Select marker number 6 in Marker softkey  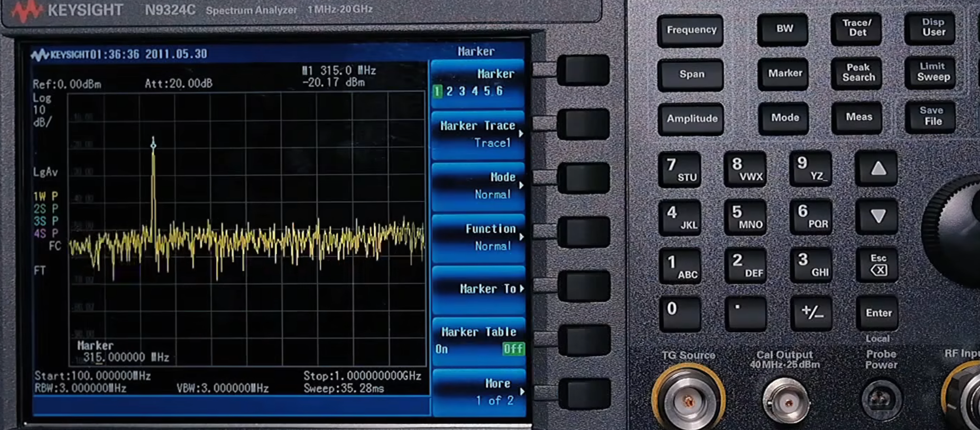(500, 91)
